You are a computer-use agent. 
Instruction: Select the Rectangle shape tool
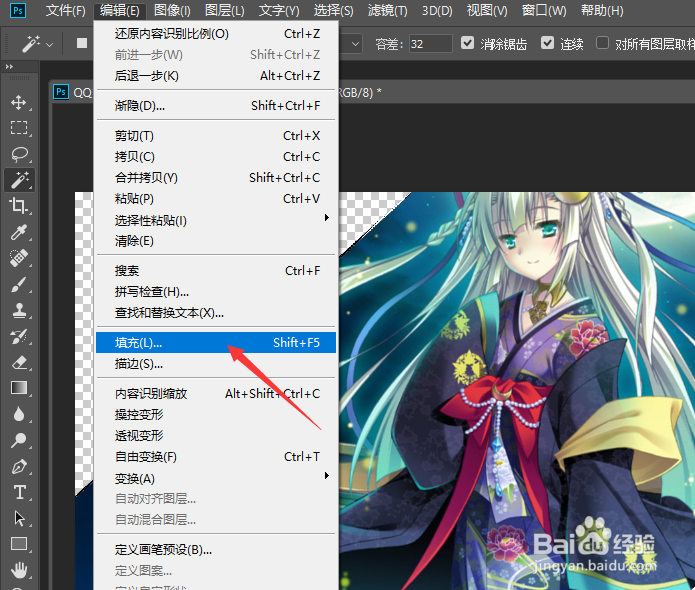tap(19, 543)
